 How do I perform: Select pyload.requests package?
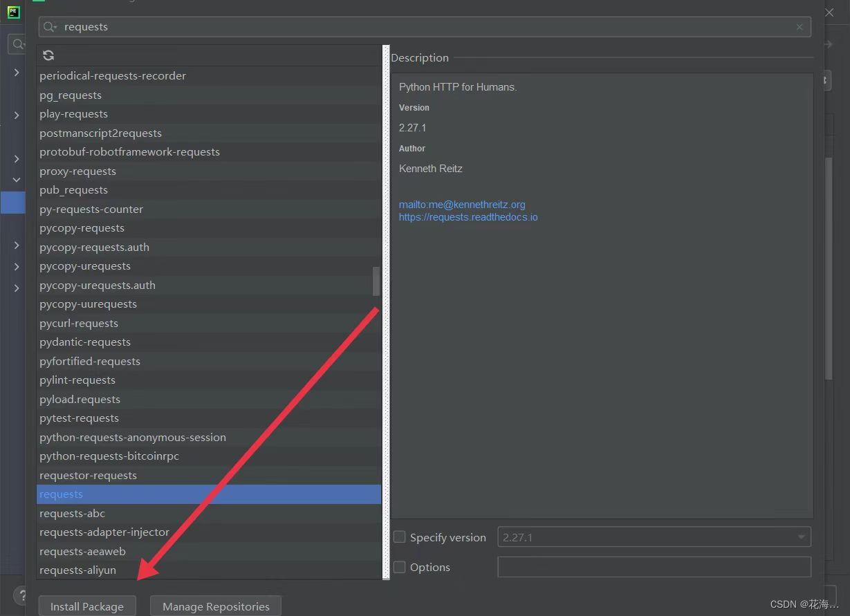pos(209,400)
